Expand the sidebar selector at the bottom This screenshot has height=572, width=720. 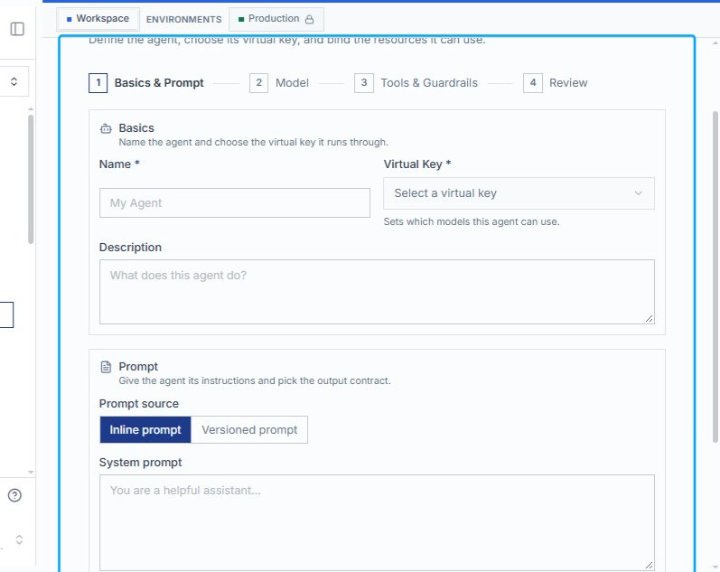19,539
